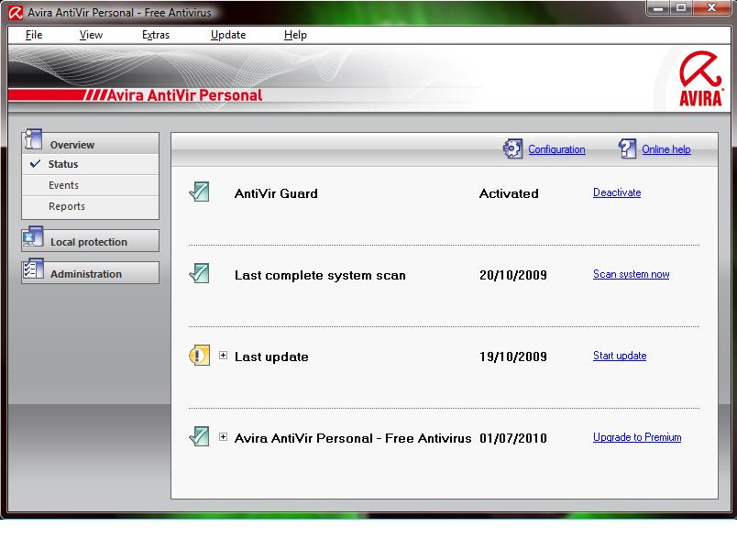Click the Local protection computer icon
Screen dimensions: 737x560
click(32, 237)
